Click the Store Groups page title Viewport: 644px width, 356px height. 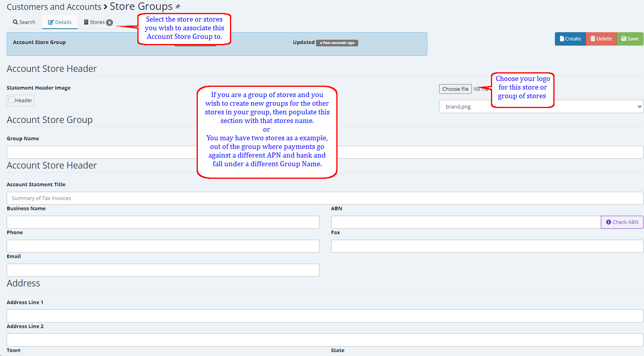coord(141,6)
